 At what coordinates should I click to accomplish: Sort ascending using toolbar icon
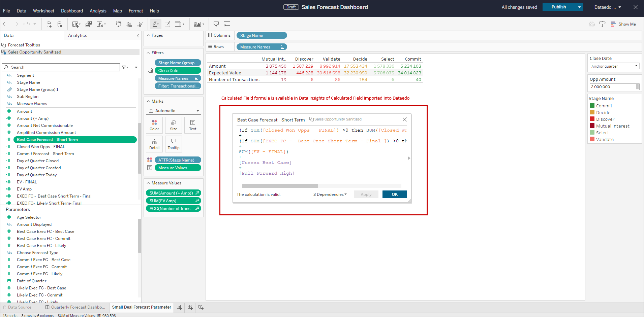(129, 24)
